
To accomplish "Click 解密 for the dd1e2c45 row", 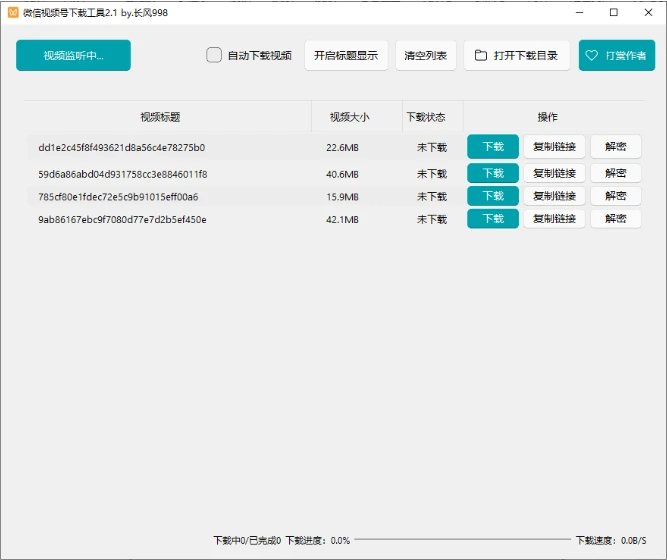I will click(x=616, y=147).
